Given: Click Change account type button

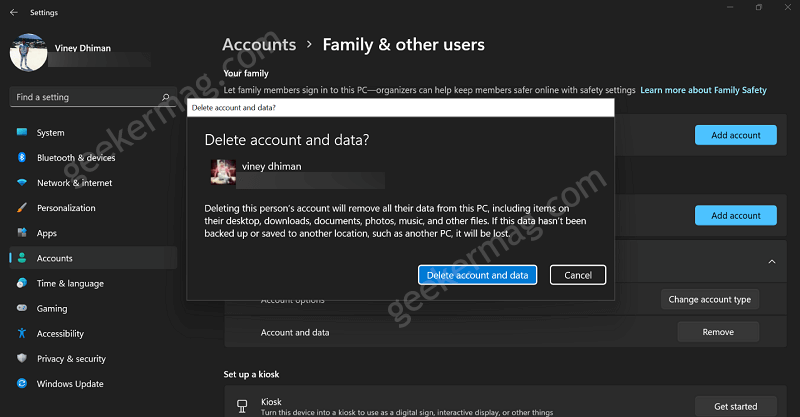Looking at the screenshot, I should tap(710, 300).
